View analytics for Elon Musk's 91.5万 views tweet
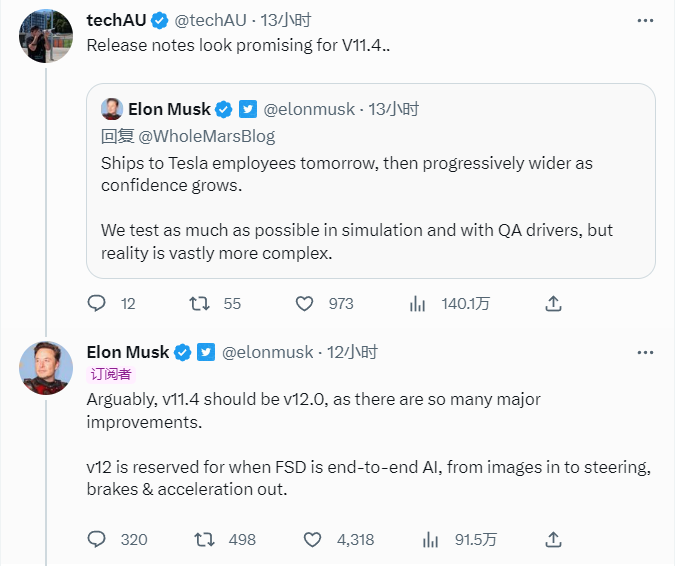Viewport: 681px width, 566px height. tap(430, 539)
